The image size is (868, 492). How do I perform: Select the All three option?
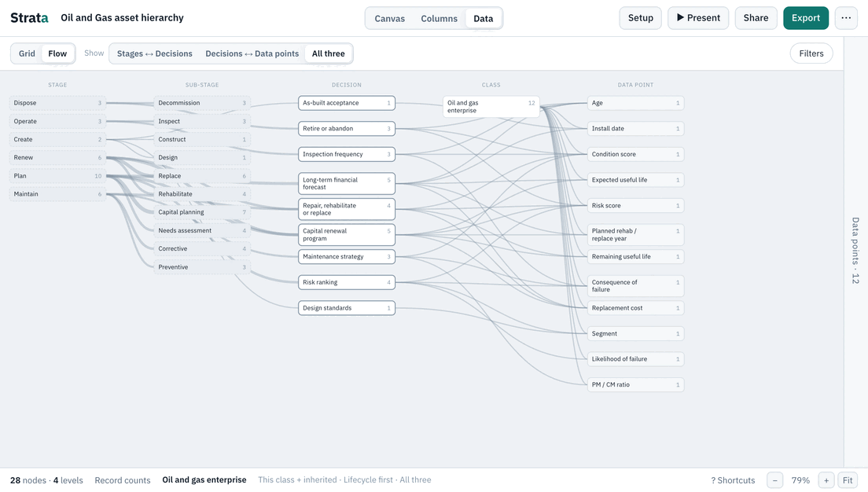coord(329,53)
